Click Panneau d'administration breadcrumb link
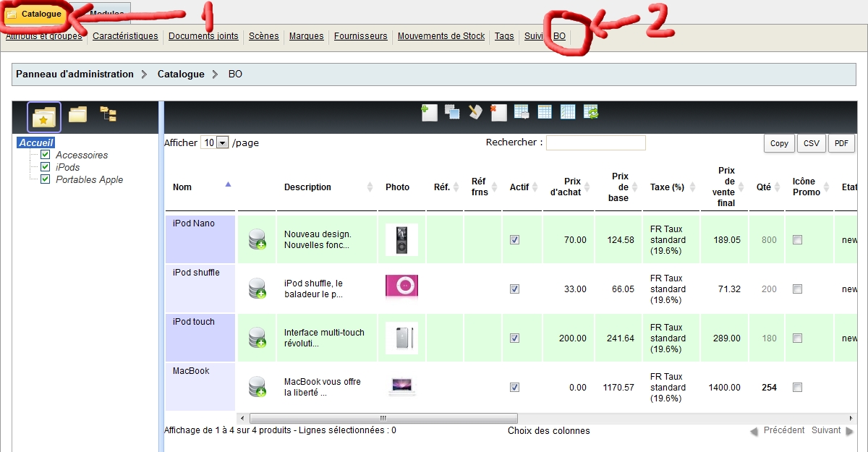This screenshot has height=452, width=868. point(75,74)
